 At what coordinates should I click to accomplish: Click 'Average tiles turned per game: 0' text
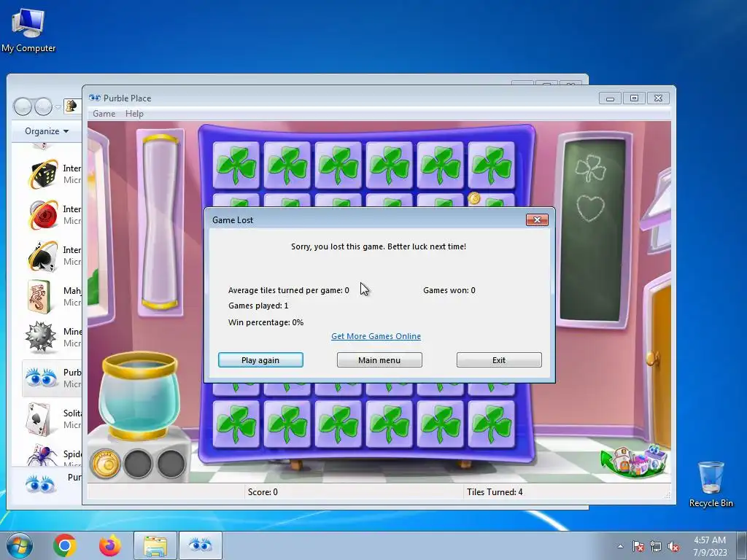289,290
